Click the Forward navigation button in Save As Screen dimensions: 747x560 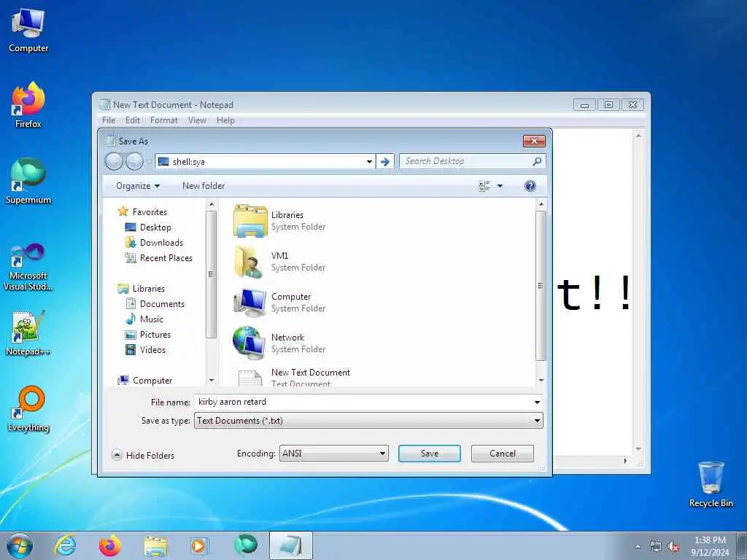(x=134, y=161)
